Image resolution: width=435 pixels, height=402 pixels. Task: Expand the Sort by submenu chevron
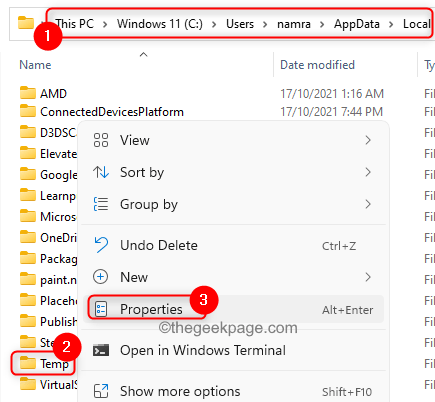pos(368,172)
